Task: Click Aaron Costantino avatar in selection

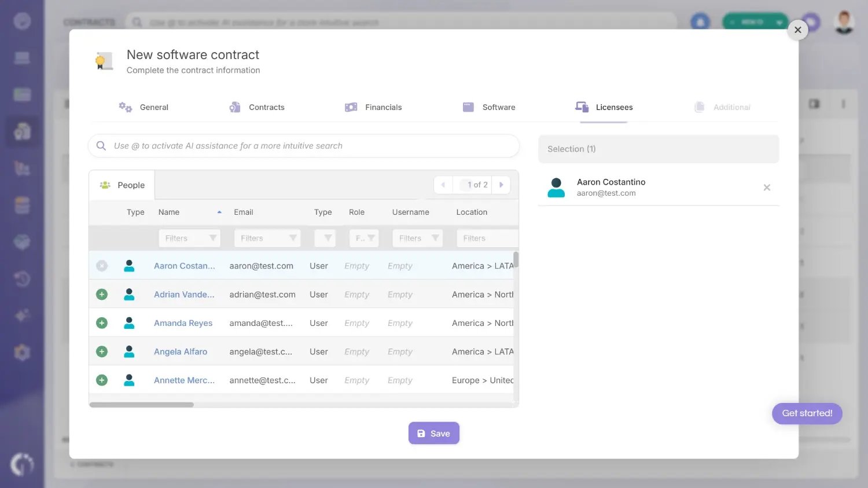Action: click(556, 188)
